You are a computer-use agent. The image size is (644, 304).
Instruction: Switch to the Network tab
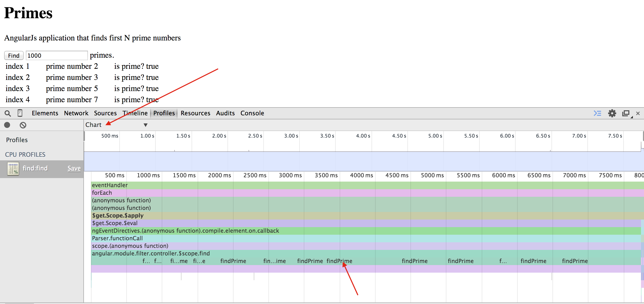[76, 113]
